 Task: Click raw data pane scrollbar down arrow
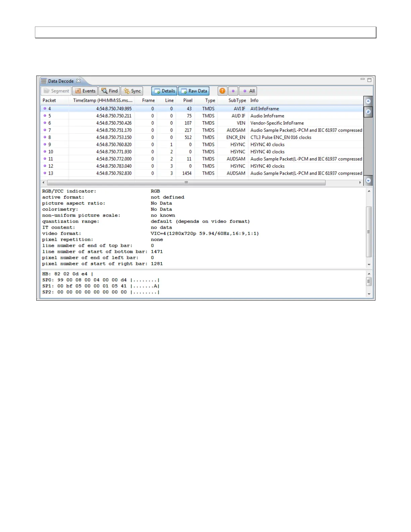click(x=369, y=294)
